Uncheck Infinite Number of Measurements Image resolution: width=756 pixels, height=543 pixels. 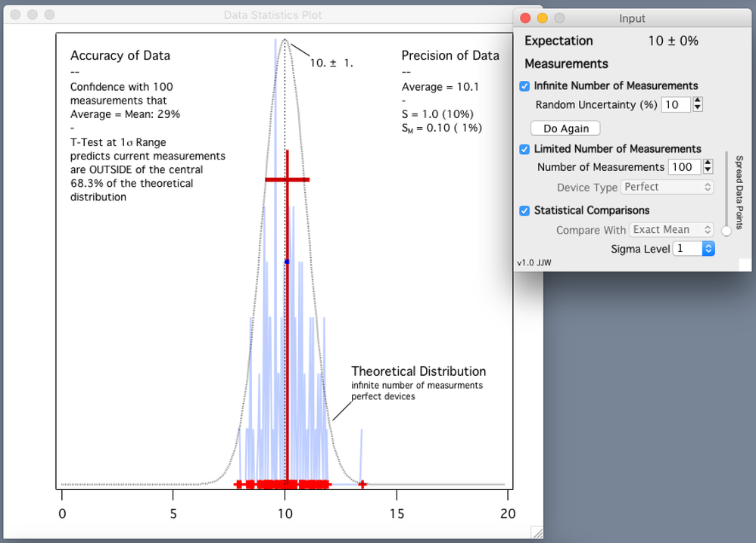(524, 86)
